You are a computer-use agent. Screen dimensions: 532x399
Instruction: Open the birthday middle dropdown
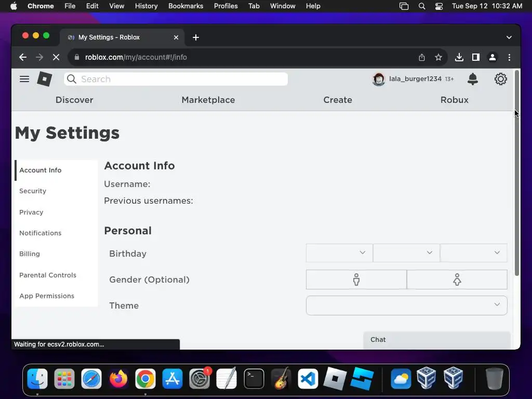[406, 253]
